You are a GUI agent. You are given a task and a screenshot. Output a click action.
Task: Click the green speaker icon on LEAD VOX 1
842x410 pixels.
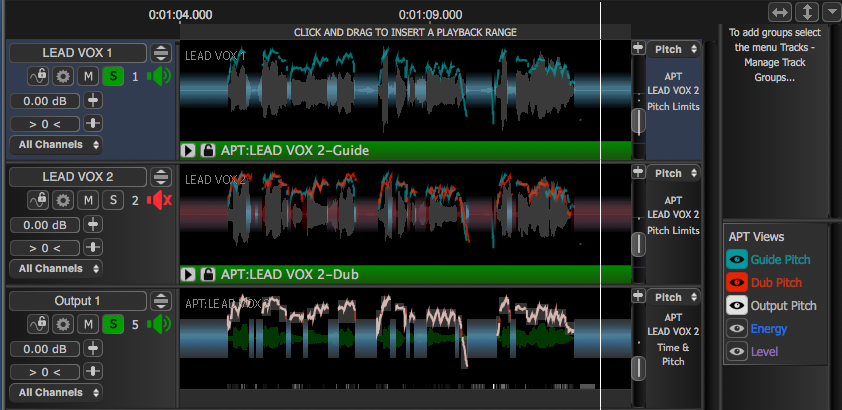(158, 76)
